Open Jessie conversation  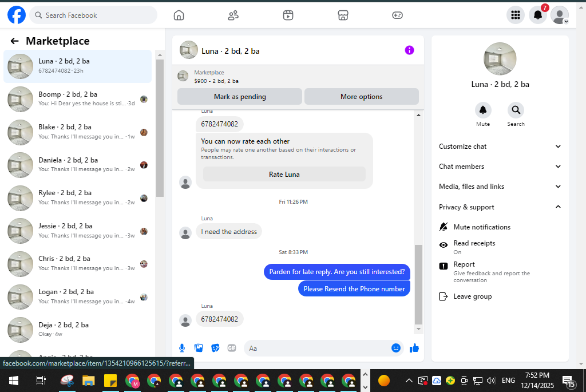click(x=77, y=231)
